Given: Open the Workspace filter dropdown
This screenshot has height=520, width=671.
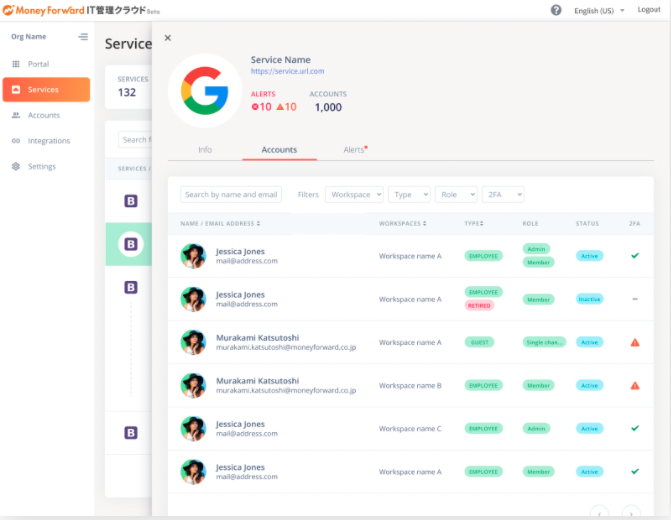Looking at the screenshot, I should 354,194.
